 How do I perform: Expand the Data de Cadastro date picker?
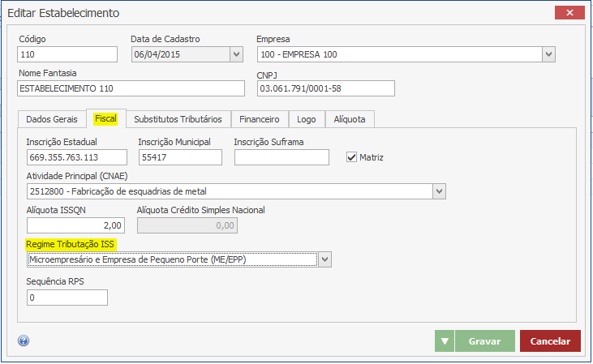click(236, 54)
